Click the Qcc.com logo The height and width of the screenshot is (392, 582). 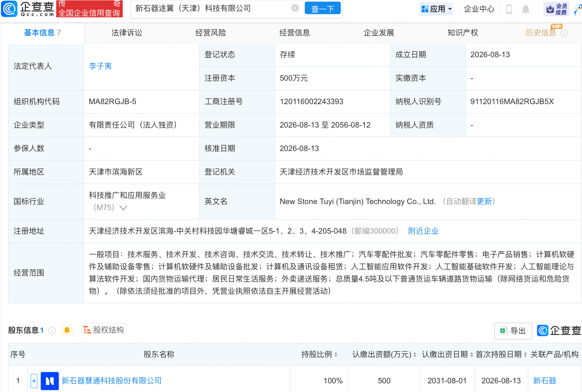(x=28, y=9)
